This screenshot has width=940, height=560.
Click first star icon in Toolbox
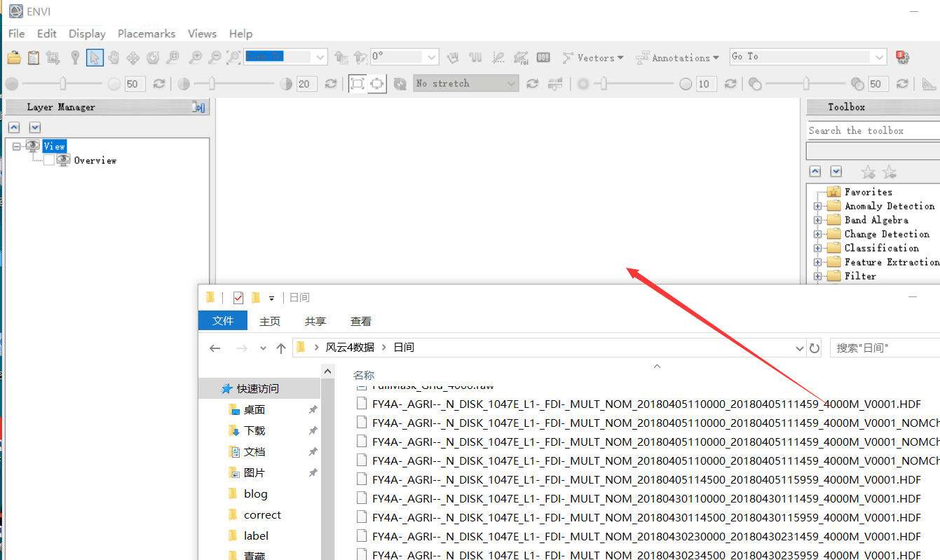[x=868, y=172]
